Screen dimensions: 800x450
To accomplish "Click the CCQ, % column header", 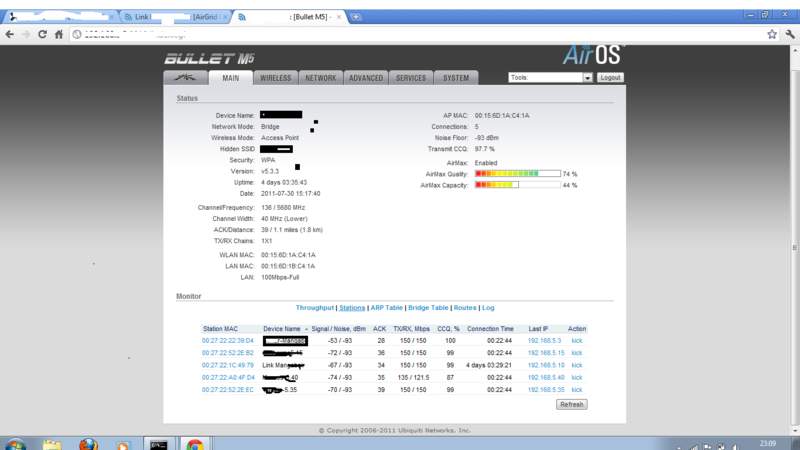I will tap(448, 329).
